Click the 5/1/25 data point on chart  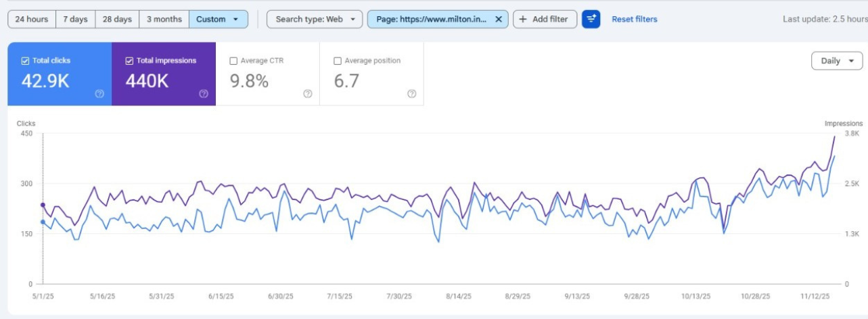tap(43, 205)
